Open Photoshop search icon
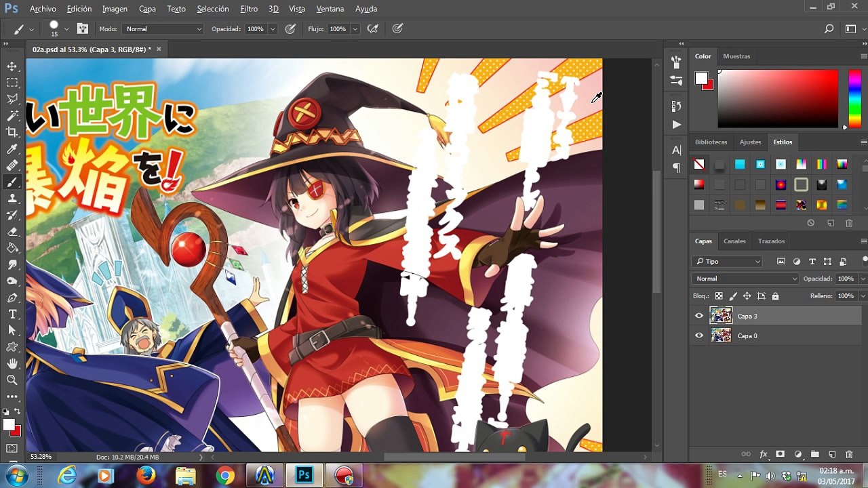This screenshot has width=868, height=488. click(x=829, y=29)
